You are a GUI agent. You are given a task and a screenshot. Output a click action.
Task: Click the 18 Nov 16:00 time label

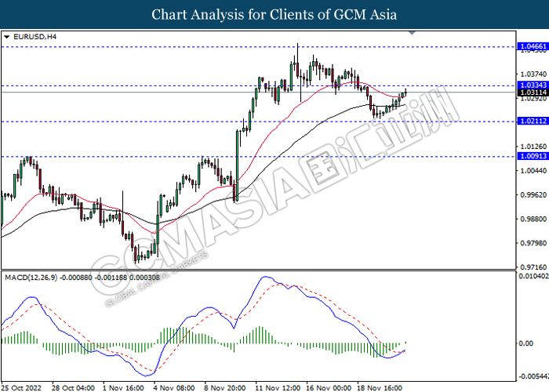(x=380, y=388)
